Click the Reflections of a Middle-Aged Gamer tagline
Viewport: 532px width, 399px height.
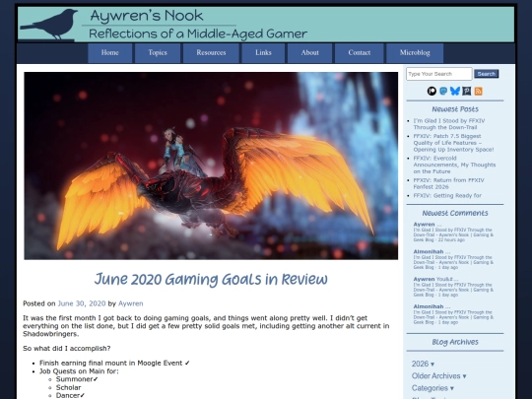tap(198, 33)
